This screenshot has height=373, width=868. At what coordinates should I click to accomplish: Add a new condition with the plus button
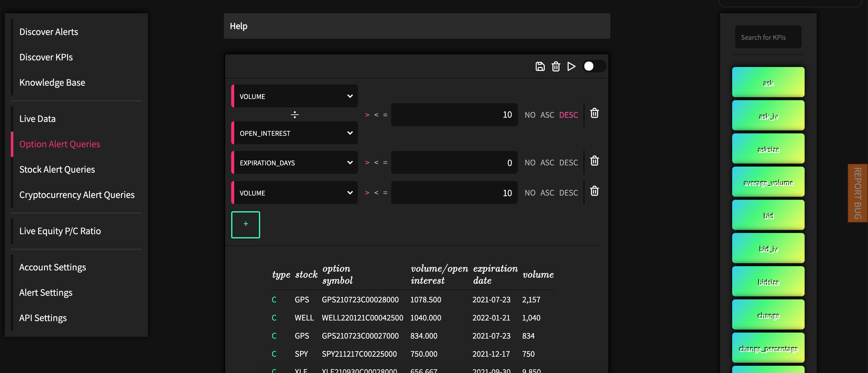pyautogui.click(x=246, y=225)
